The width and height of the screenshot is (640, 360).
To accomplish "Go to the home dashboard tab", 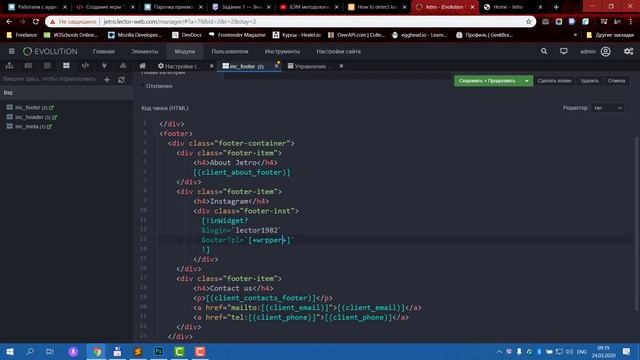I will point(142,66).
